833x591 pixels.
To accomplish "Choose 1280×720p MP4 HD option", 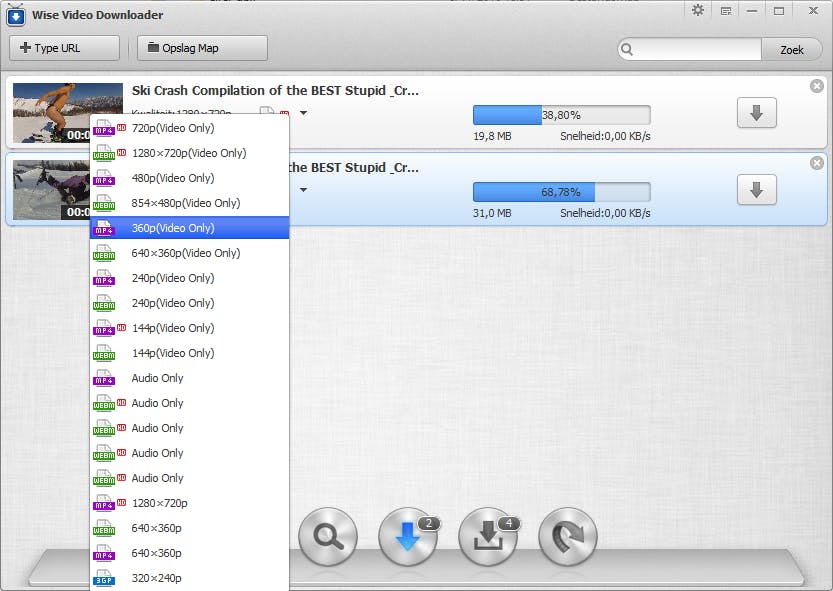I will coord(190,503).
